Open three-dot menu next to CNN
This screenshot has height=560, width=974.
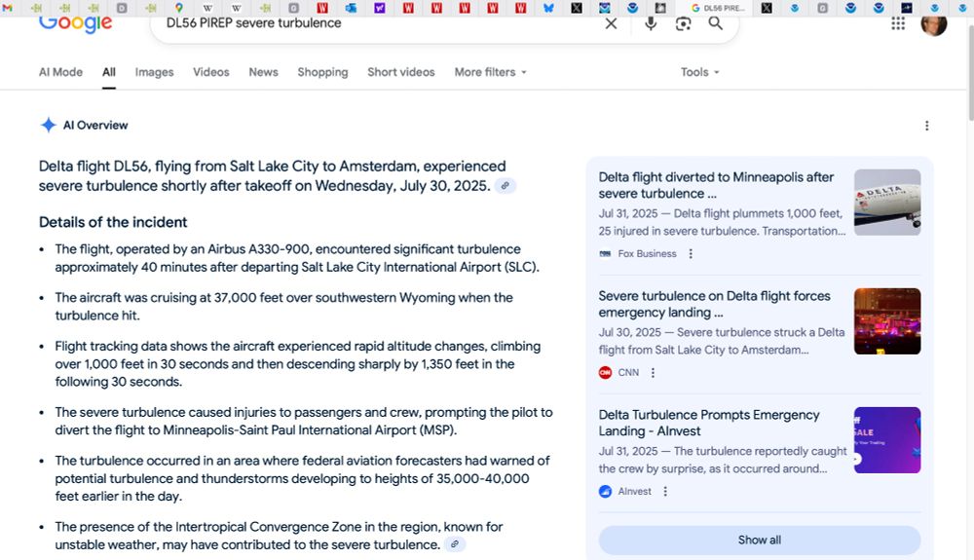tap(653, 372)
